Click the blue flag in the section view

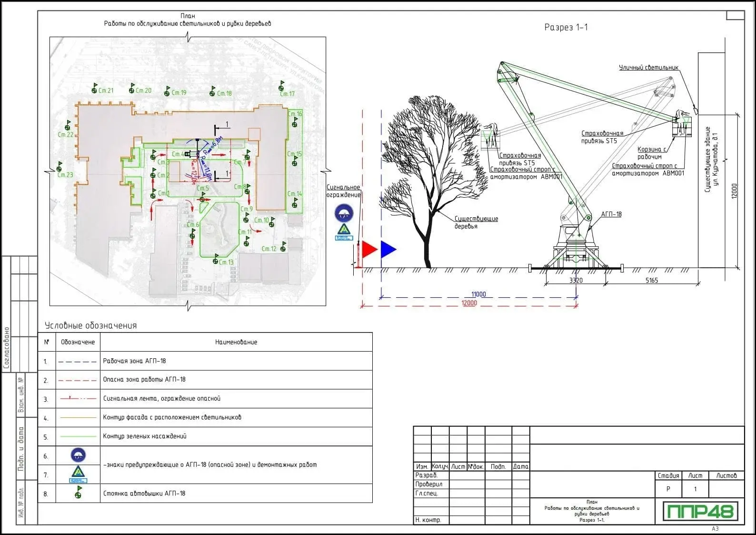pos(388,250)
